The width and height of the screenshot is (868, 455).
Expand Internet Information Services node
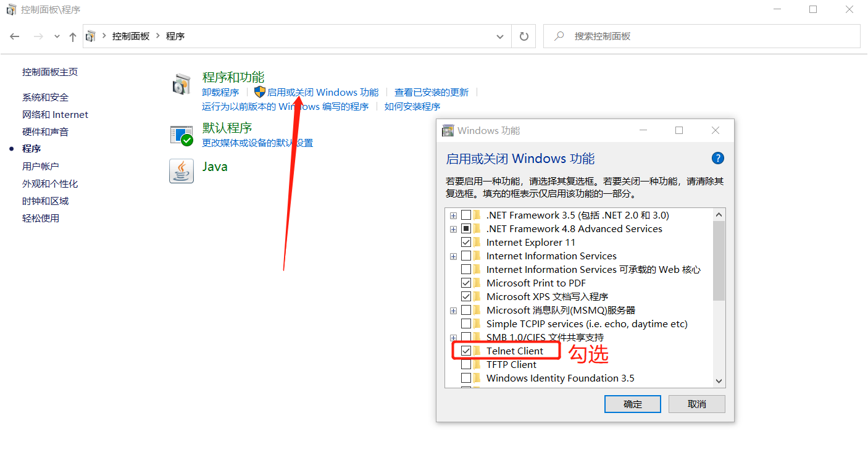tap(453, 256)
